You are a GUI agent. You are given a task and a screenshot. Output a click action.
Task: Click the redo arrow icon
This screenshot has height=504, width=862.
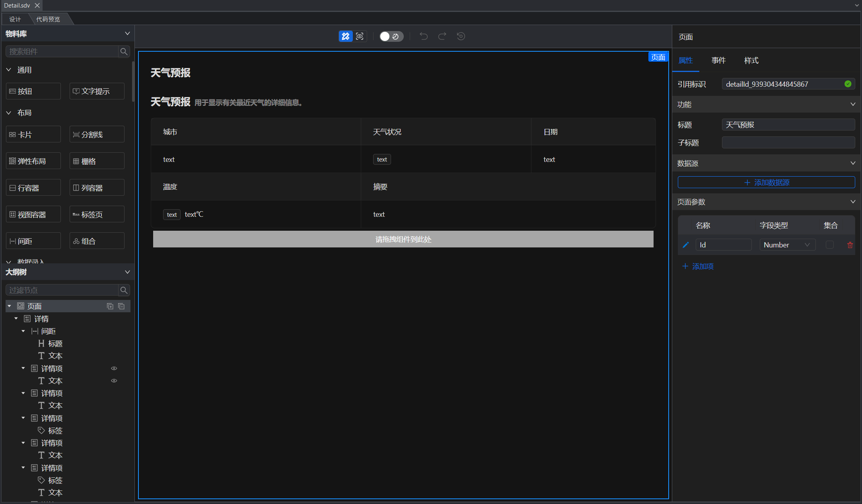tap(442, 36)
